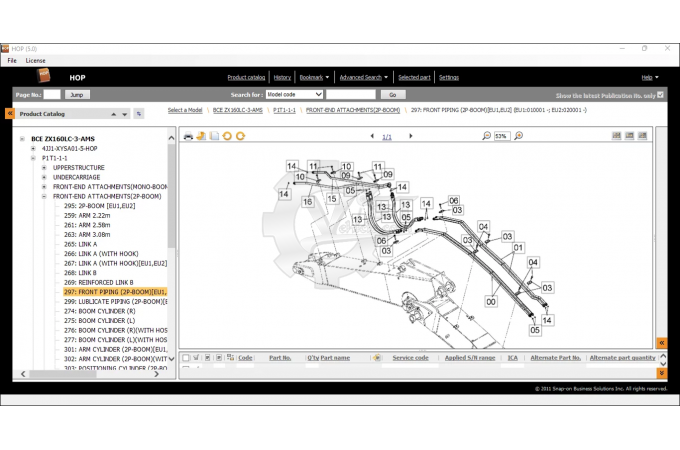Go to next diagram page arrow
The height and width of the screenshot is (450, 680).
coord(411,136)
